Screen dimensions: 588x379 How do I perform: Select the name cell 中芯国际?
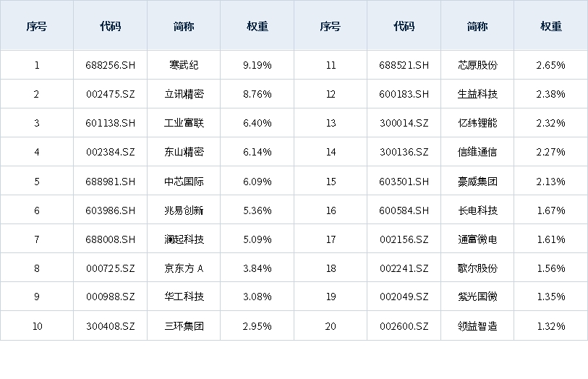[x=184, y=182]
